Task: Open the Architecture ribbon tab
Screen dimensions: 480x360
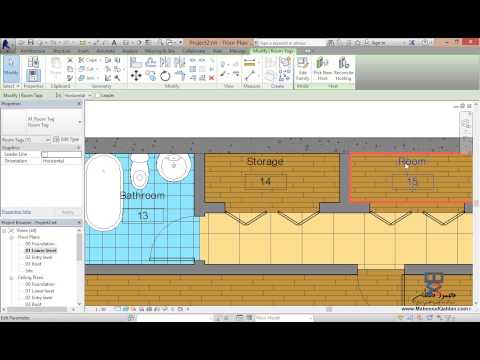Action: tap(33, 51)
